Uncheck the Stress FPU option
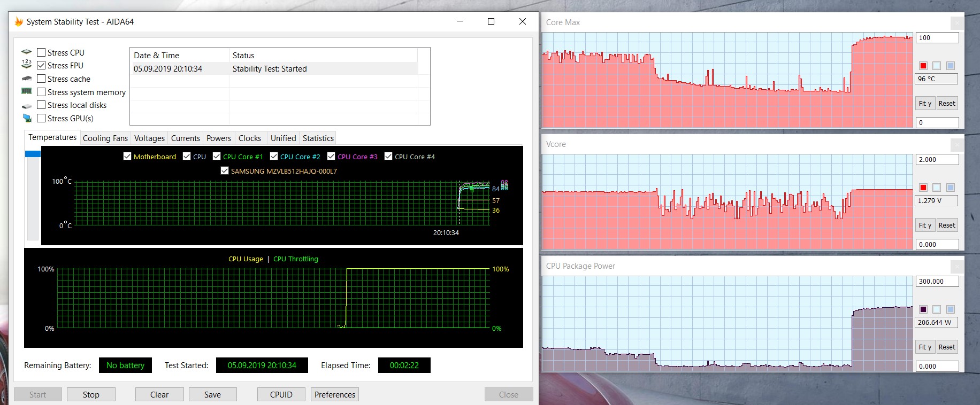The image size is (980, 405). click(x=41, y=65)
